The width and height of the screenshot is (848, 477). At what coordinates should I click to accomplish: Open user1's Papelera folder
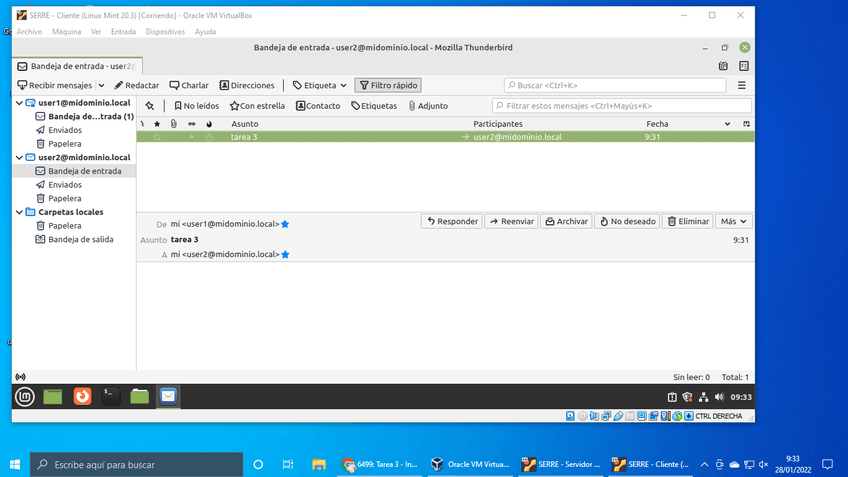(x=58, y=144)
